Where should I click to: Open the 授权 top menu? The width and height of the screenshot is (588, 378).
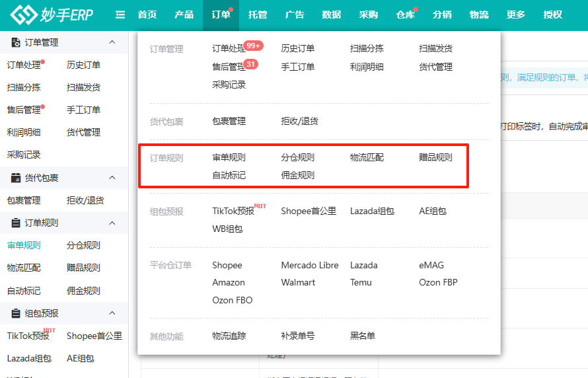[553, 15]
